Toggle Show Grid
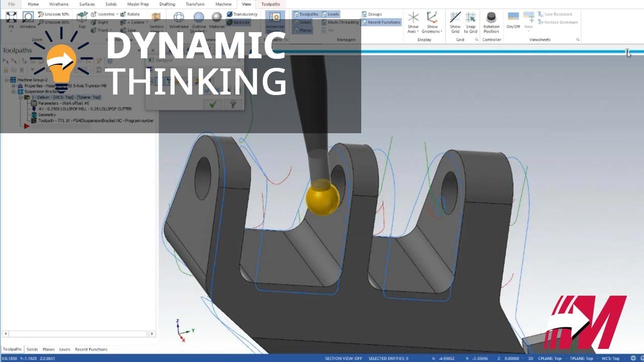Image resolution: width=644 pixels, height=362 pixels. 455,22
